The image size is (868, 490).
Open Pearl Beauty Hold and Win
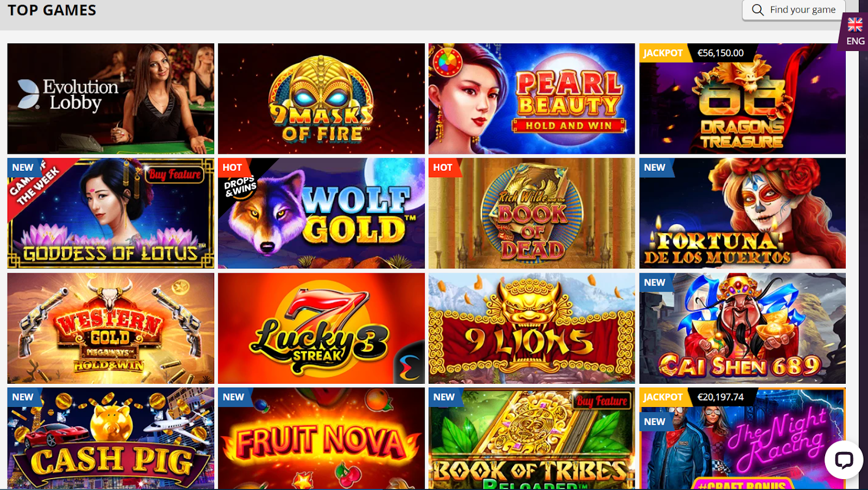tap(532, 99)
